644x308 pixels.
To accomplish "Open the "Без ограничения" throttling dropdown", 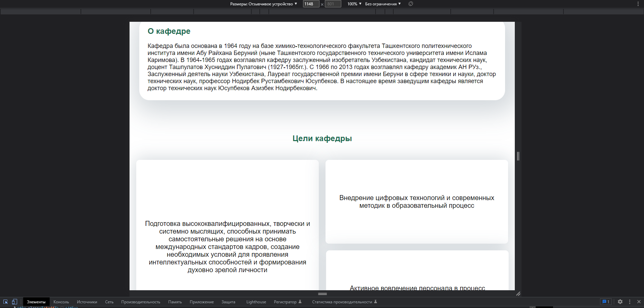I will 383,4.
